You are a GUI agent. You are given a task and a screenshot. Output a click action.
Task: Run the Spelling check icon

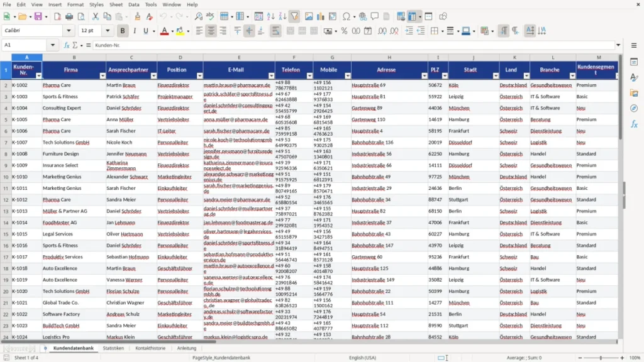tap(210, 16)
